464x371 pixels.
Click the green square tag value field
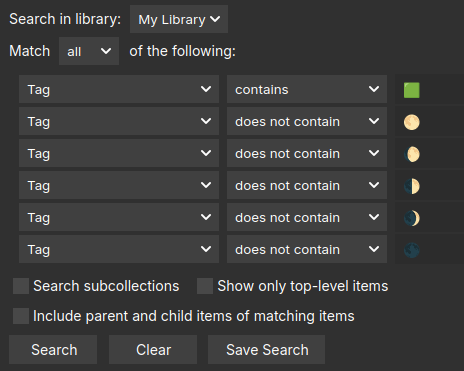click(429, 89)
